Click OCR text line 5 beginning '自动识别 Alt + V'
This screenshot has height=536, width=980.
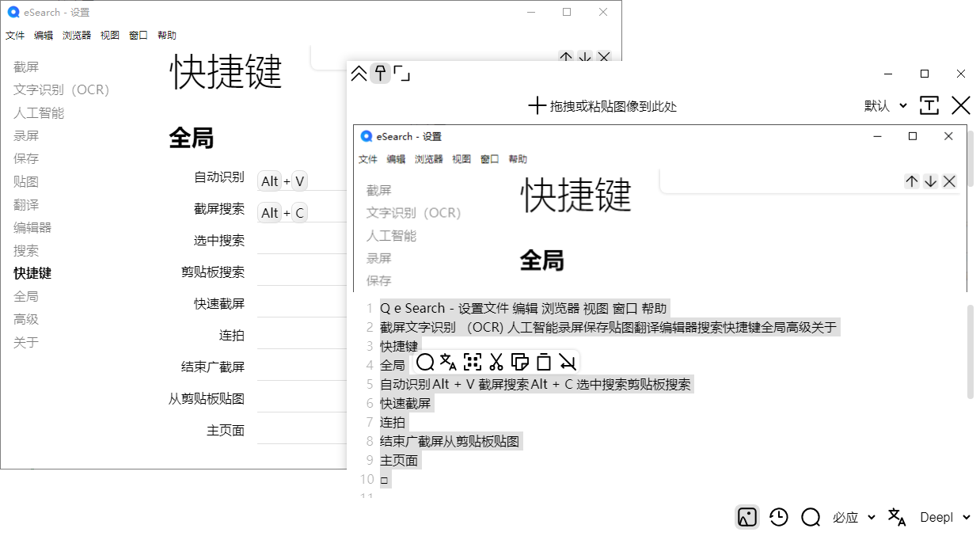tap(535, 384)
